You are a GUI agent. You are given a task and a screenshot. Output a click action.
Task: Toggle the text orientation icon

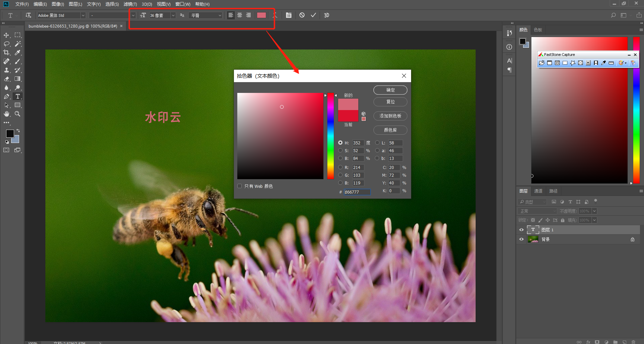pos(28,15)
